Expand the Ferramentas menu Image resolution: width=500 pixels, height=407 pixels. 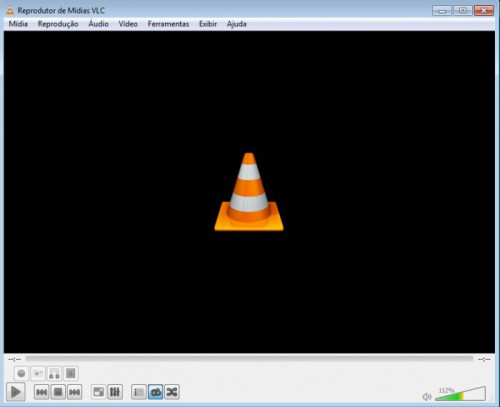168,24
